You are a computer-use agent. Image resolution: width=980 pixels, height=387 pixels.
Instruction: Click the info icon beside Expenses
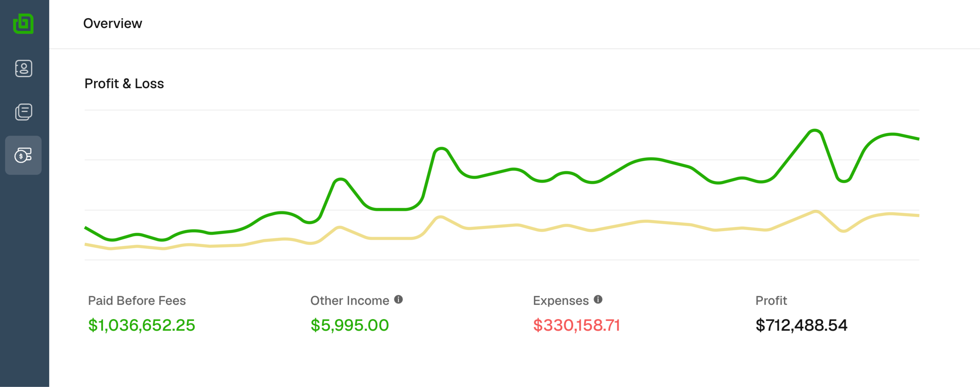point(598,300)
